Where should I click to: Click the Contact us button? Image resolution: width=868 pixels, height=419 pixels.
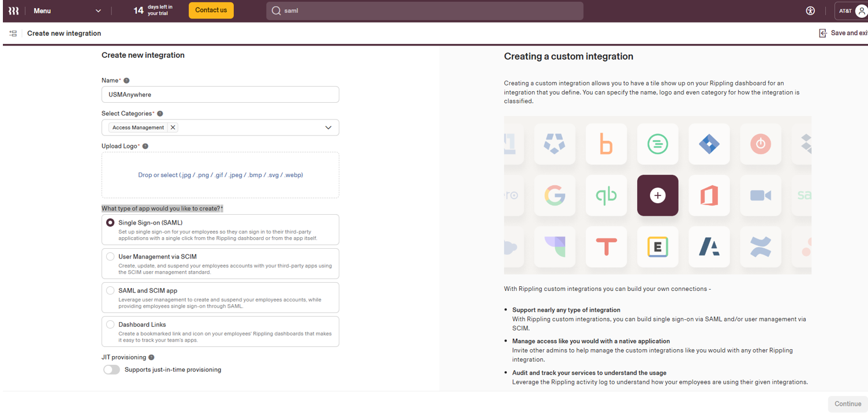pyautogui.click(x=211, y=10)
